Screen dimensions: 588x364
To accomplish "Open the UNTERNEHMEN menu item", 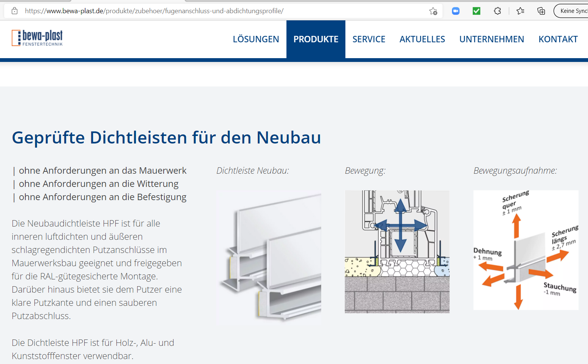I will point(492,39).
